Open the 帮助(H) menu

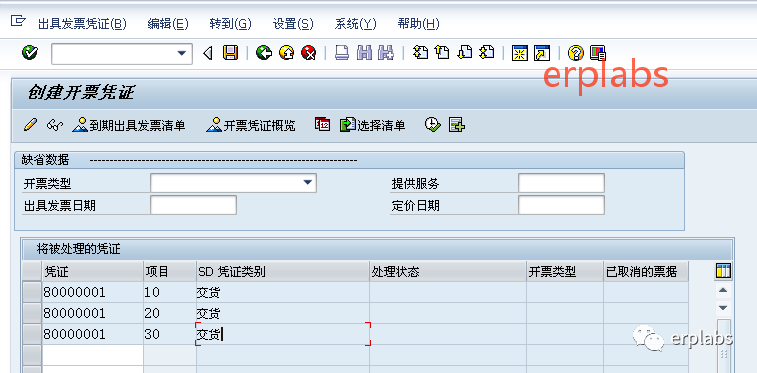(x=419, y=24)
